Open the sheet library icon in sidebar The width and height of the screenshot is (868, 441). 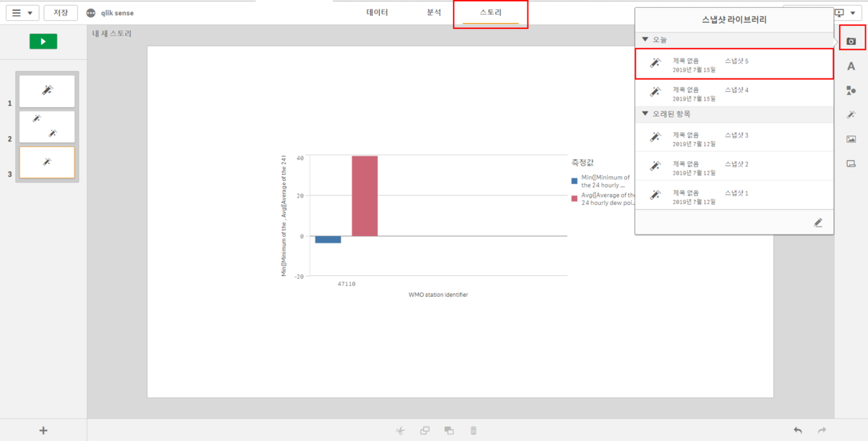pyautogui.click(x=851, y=164)
